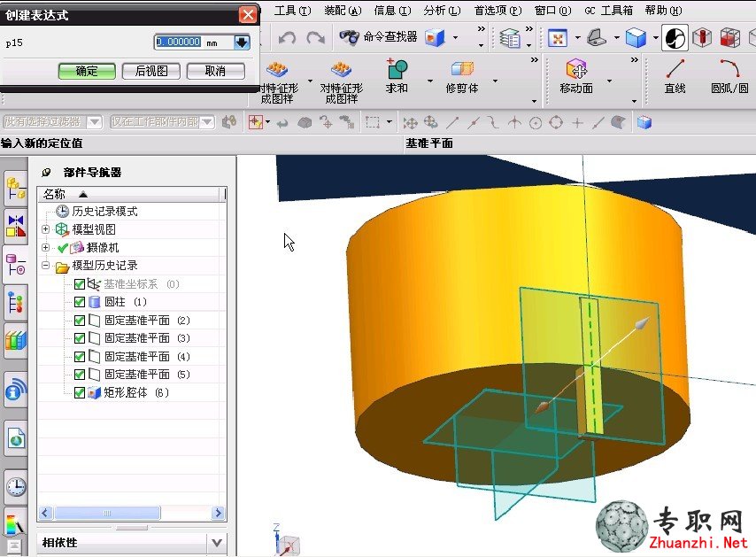756x557 pixels.
Task: Open the 装配(A) menu
Action: point(343,11)
